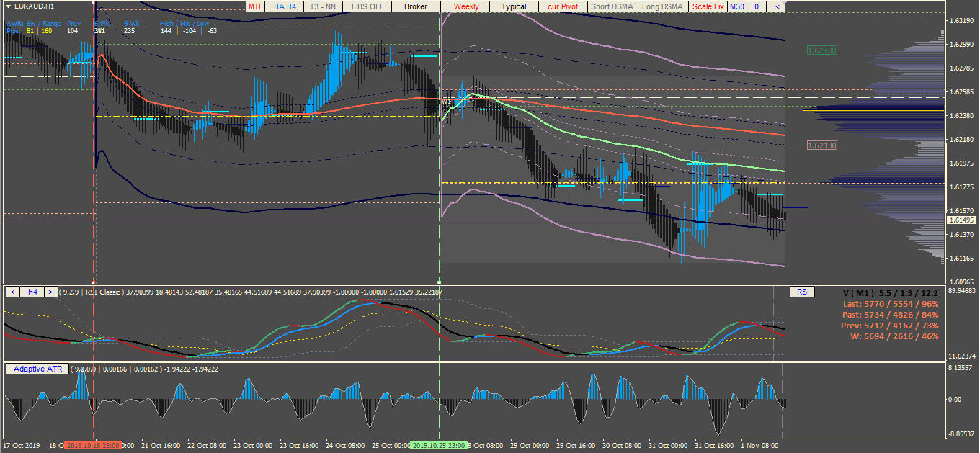Image resolution: width=980 pixels, height=453 pixels.
Task: Enable the T3 - NN button
Action: coord(322,6)
